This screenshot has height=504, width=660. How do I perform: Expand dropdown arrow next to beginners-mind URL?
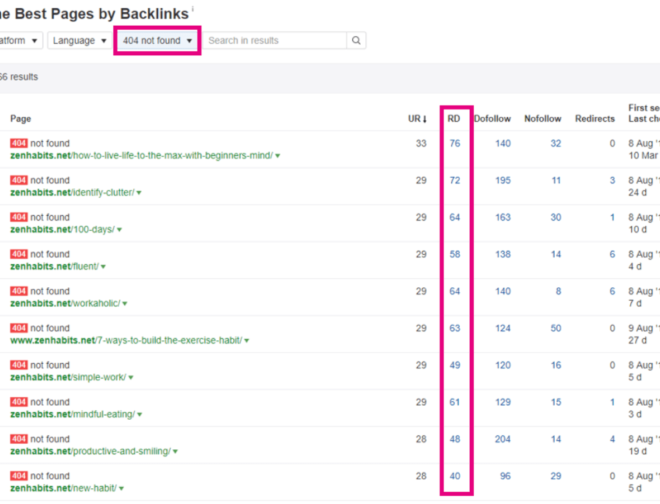tap(278, 156)
